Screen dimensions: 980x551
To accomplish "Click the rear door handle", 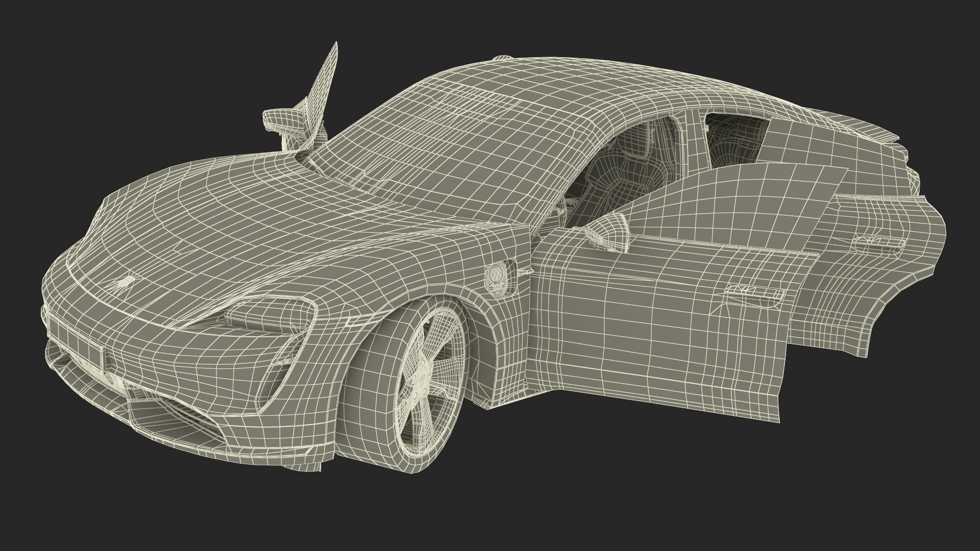I will 879,243.
